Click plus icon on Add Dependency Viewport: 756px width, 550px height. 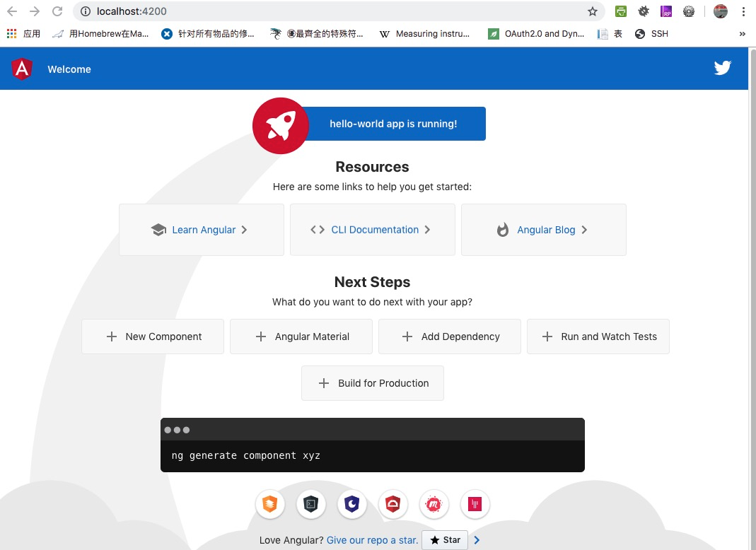[x=407, y=337]
